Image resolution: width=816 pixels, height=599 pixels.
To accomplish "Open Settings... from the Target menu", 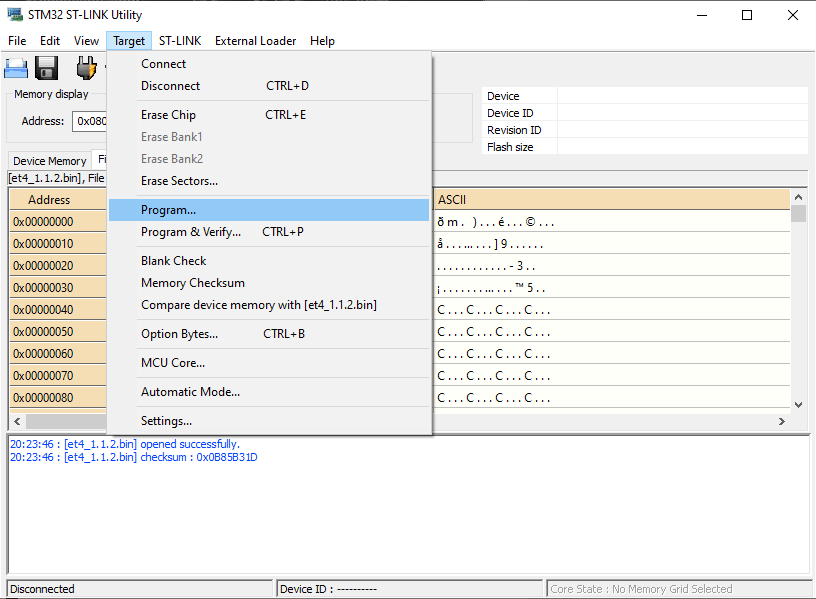I will [x=269, y=420].
